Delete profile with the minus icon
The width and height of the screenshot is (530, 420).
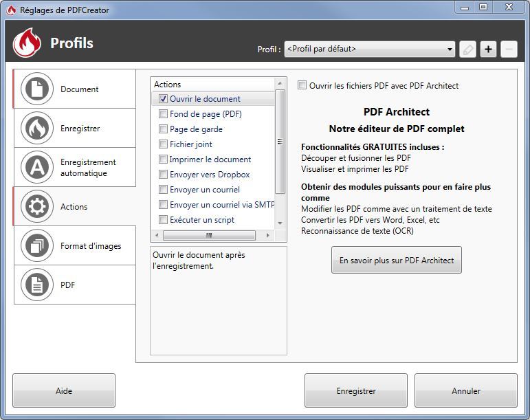509,49
